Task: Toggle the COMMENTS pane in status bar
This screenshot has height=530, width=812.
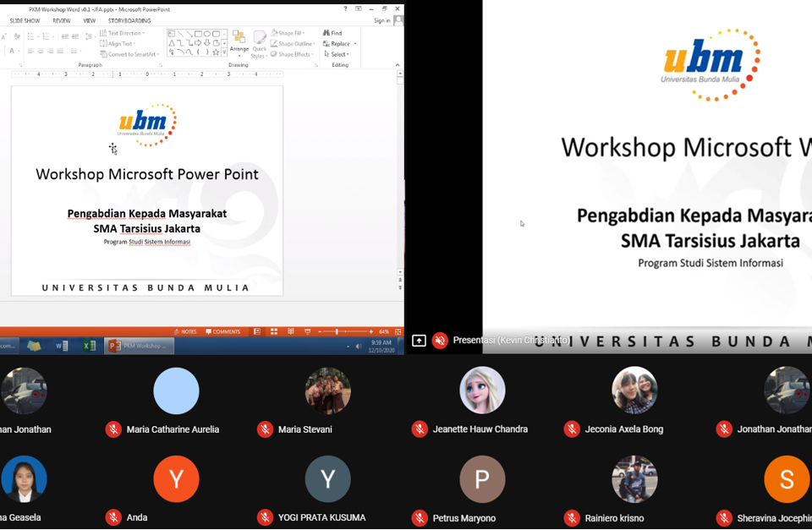Action: coord(223,331)
